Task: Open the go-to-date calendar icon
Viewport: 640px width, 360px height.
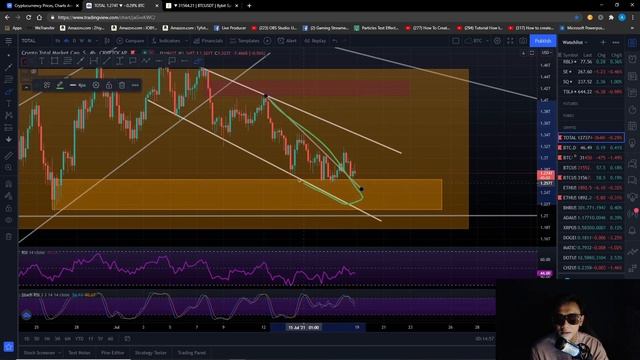Action: coord(127,339)
